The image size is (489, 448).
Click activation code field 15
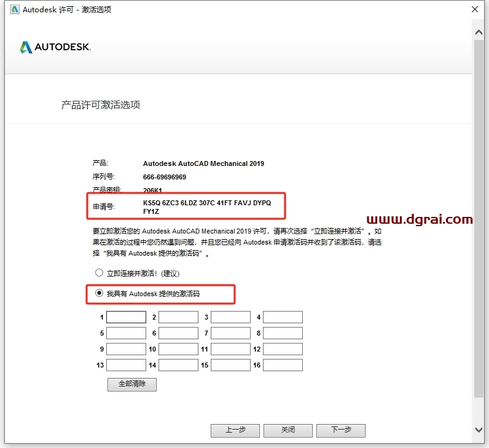tap(230, 365)
